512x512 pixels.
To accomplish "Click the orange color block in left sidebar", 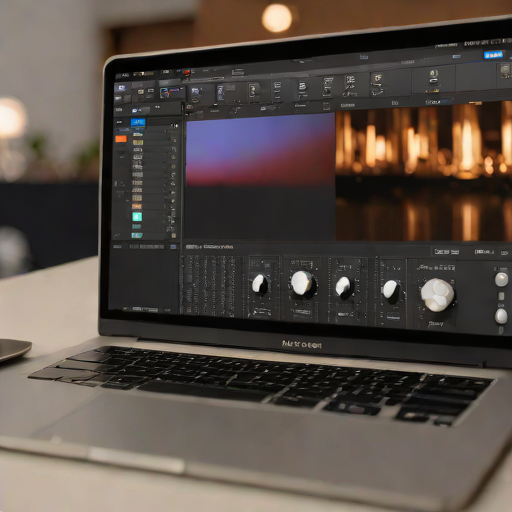I will (x=121, y=139).
